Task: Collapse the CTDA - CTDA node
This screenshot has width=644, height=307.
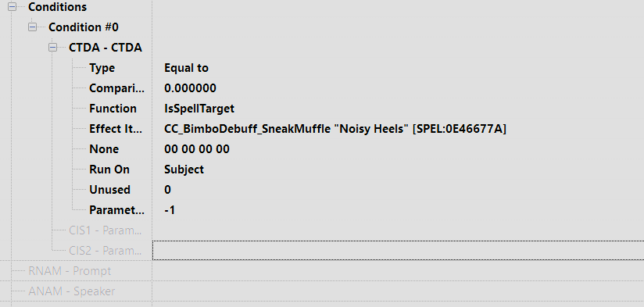Action: 52,48
